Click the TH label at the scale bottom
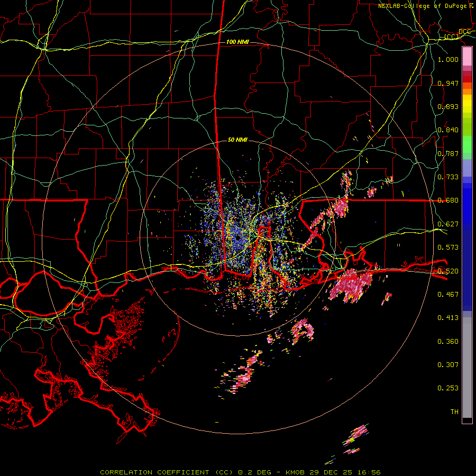The width and height of the screenshot is (476, 476). pyautogui.click(x=454, y=411)
